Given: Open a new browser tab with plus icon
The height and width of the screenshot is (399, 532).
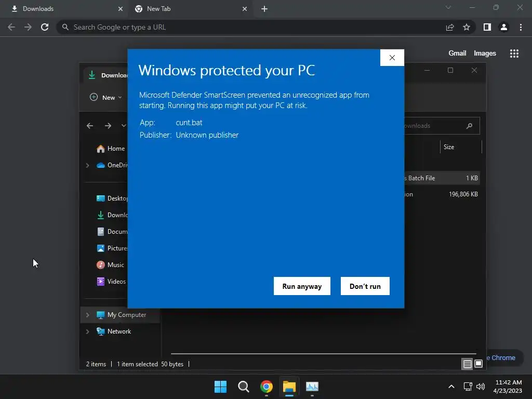Looking at the screenshot, I should click(x=264, y=9).
